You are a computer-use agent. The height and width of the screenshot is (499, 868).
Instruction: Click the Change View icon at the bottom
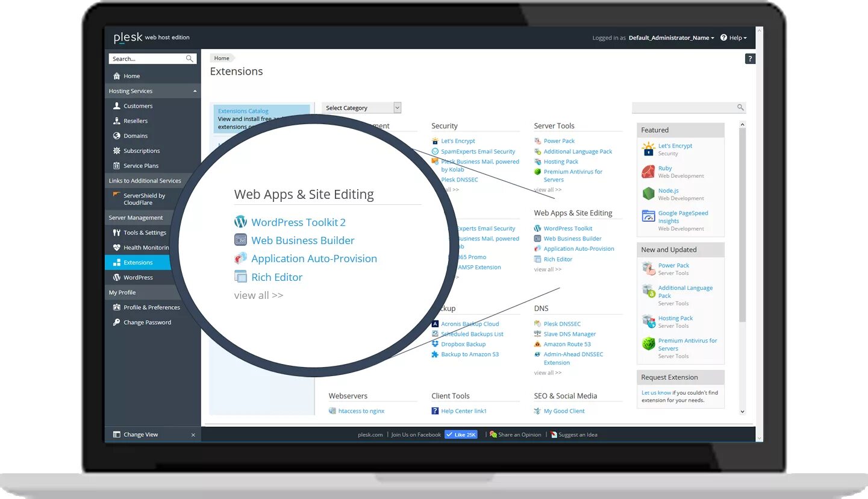117,435
